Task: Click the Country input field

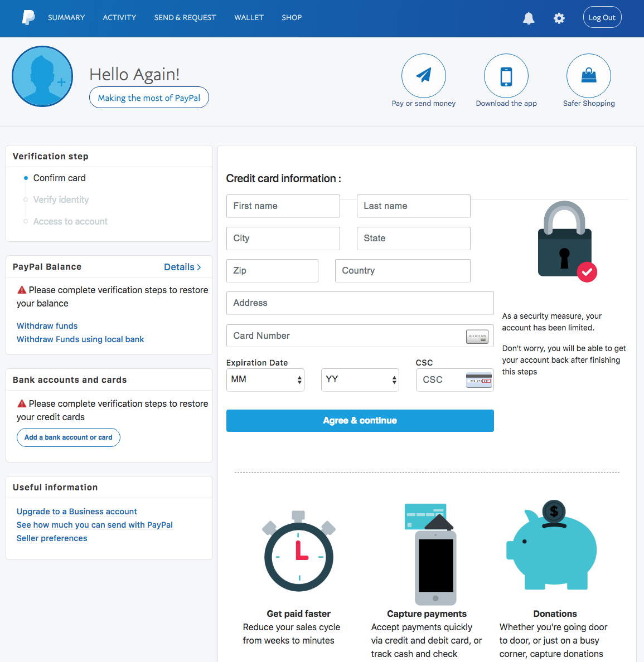Action: point(403,271)
